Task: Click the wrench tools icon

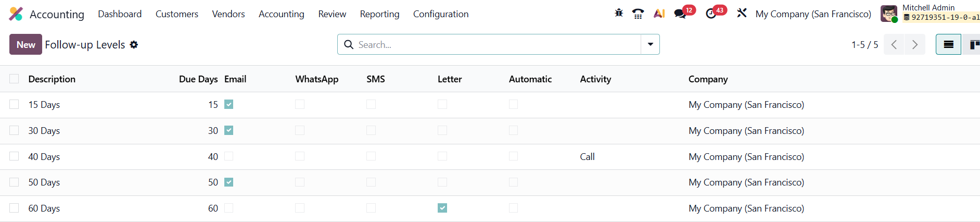Action: click(742, 14)
